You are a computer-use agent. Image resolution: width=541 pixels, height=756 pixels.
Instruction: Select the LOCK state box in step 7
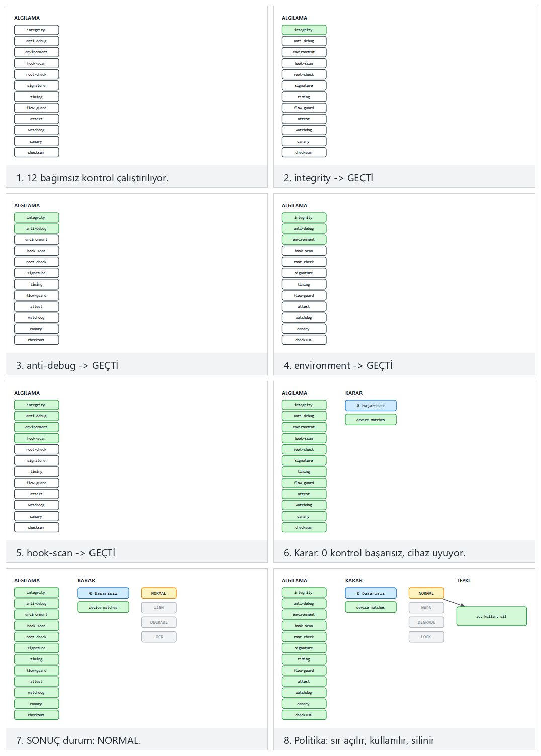159,637
